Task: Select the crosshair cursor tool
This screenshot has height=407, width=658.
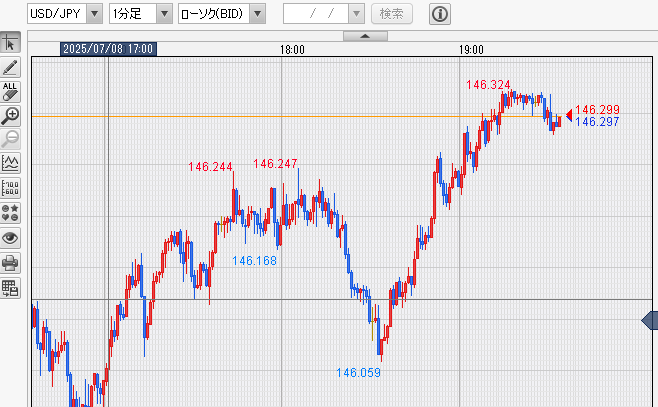Action: click(x=10, y=42)
